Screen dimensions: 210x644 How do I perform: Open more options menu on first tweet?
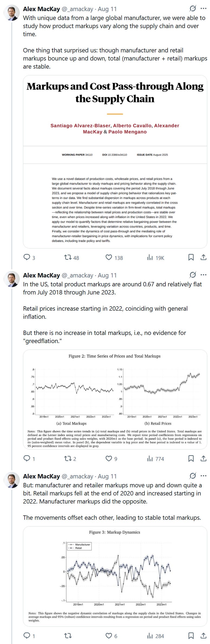(x=204, y=9)
